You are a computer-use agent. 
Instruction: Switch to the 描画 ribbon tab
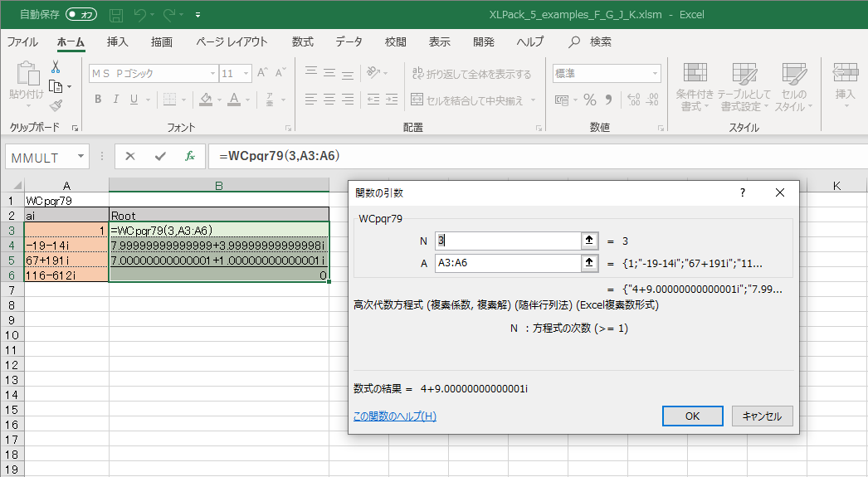coord(162,42)
